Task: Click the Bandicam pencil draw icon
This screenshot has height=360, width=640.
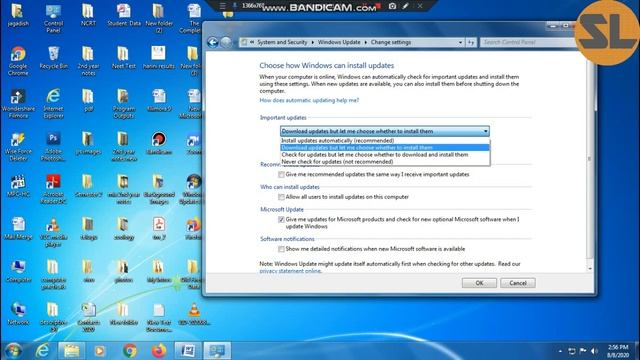Action: tap(405, 6)
